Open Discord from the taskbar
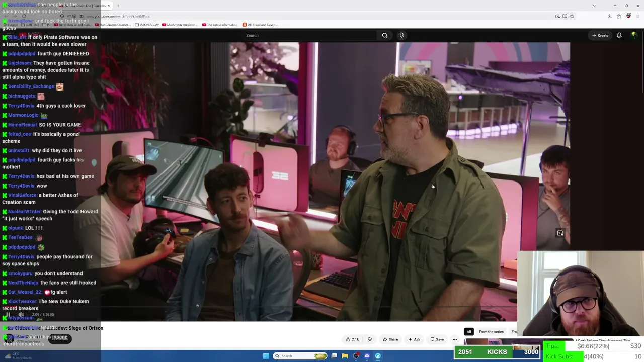Screen dimensions: 644x362 point(367,356)
